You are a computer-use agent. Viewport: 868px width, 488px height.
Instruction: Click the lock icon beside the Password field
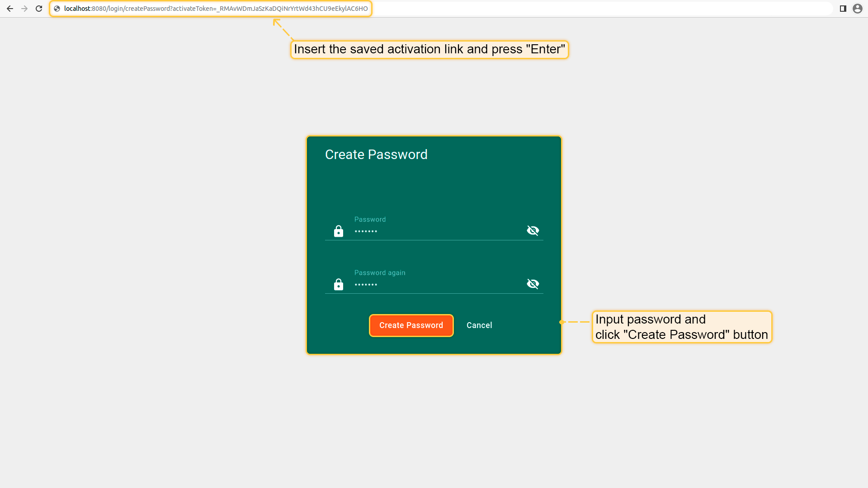(338, 231)
